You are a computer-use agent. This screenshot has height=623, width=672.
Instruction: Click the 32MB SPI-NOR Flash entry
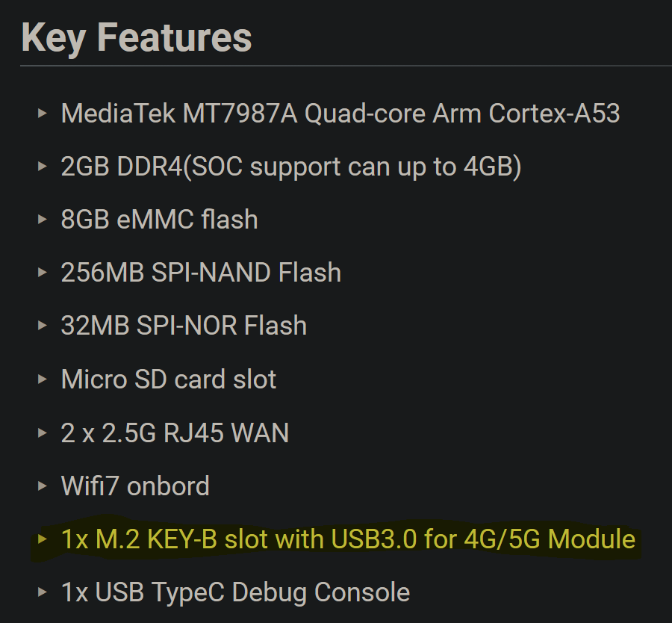point(184,326)
